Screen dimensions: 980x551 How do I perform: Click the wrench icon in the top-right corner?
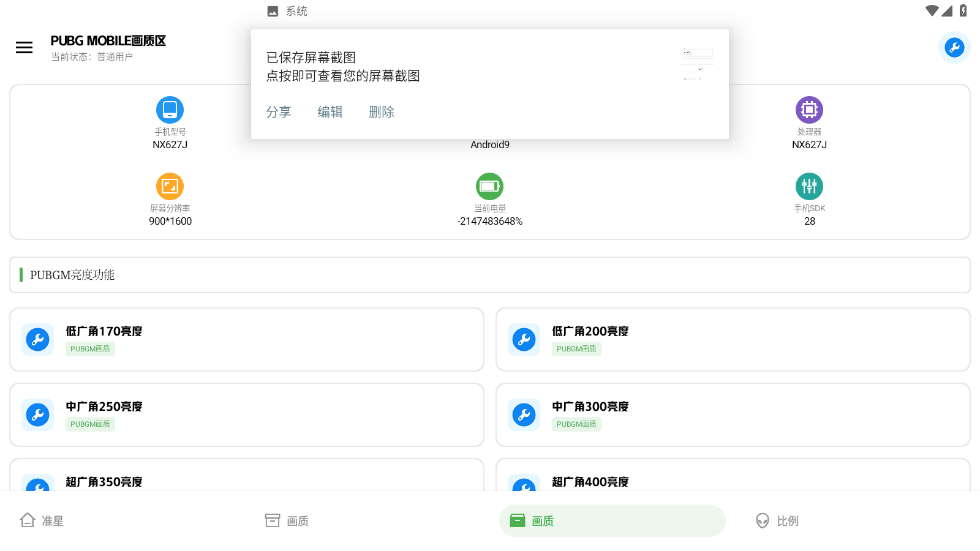[954, 47]
